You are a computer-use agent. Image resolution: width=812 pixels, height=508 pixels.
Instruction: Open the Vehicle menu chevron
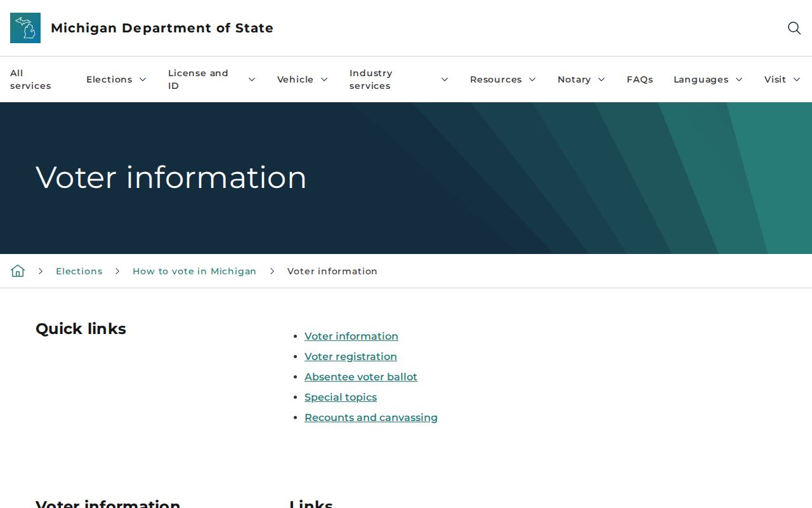[x=324, y=79]
